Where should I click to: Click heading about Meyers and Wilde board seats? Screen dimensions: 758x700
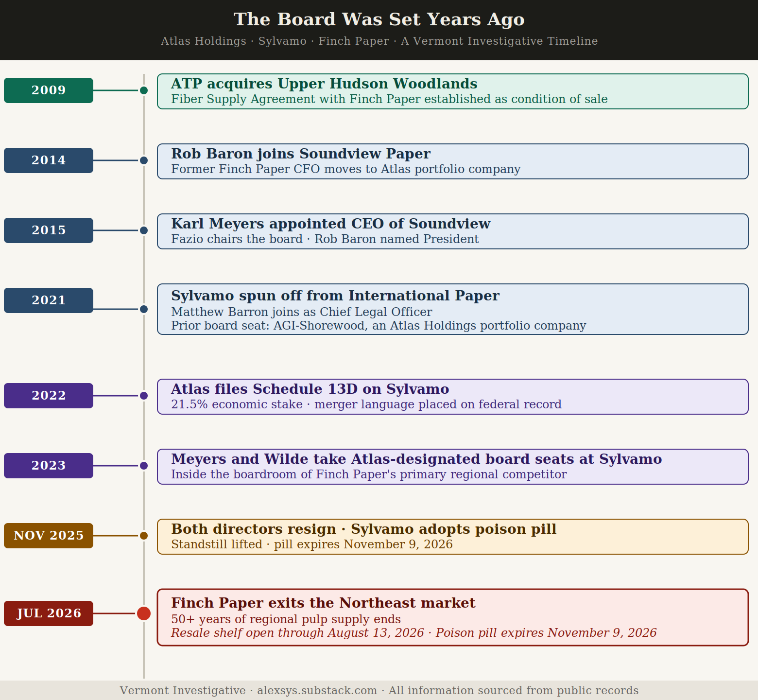[416, 459]
